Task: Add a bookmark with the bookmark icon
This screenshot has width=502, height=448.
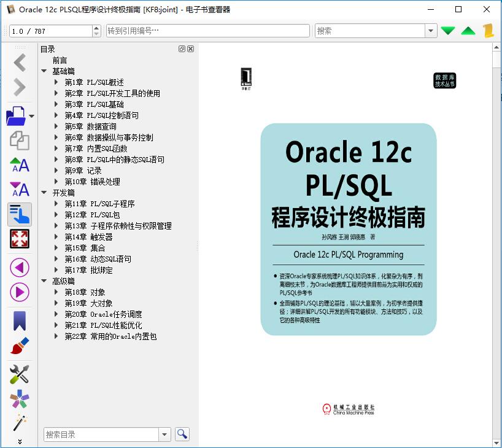Action: click(20, 320)
